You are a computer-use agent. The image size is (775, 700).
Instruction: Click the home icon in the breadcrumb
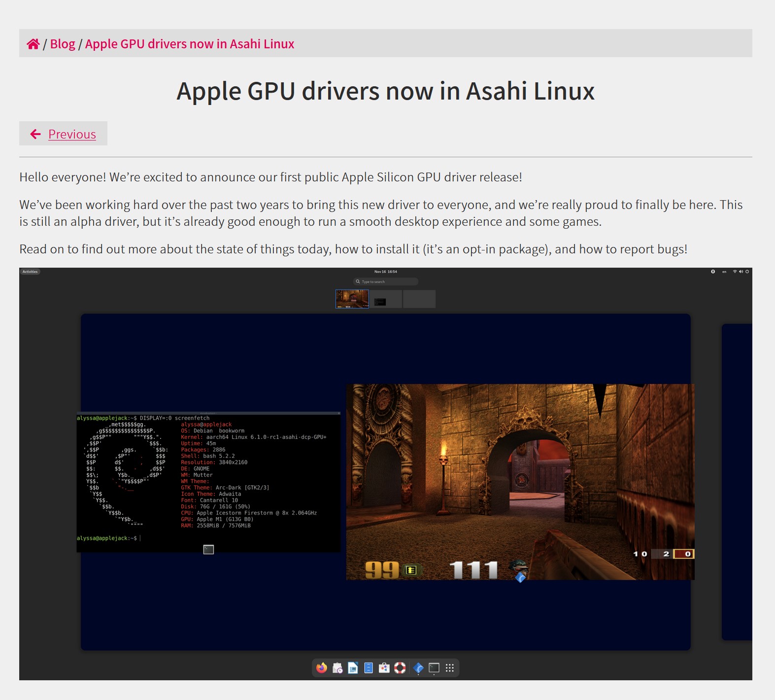[33, 44]
